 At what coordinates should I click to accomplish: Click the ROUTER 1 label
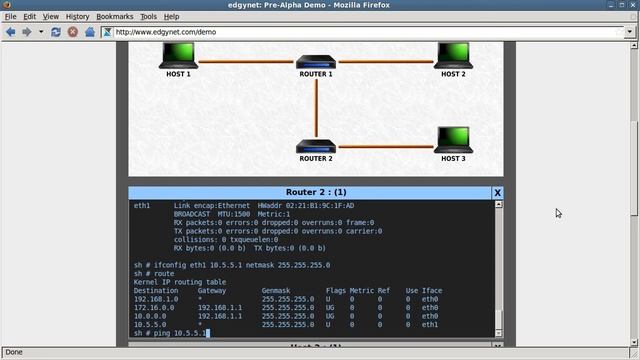click(316, 74)
